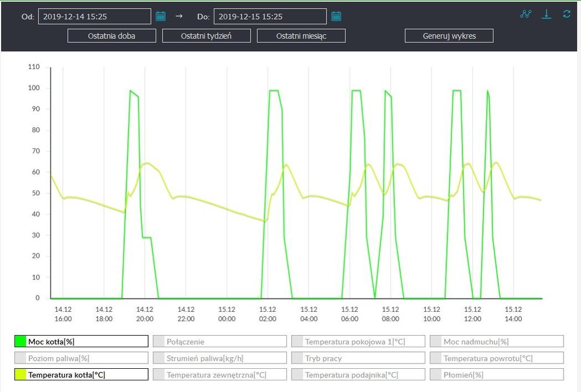Open the start date calendar picker
This screenshot has width=581, height=392.
(x=161, y=16)
